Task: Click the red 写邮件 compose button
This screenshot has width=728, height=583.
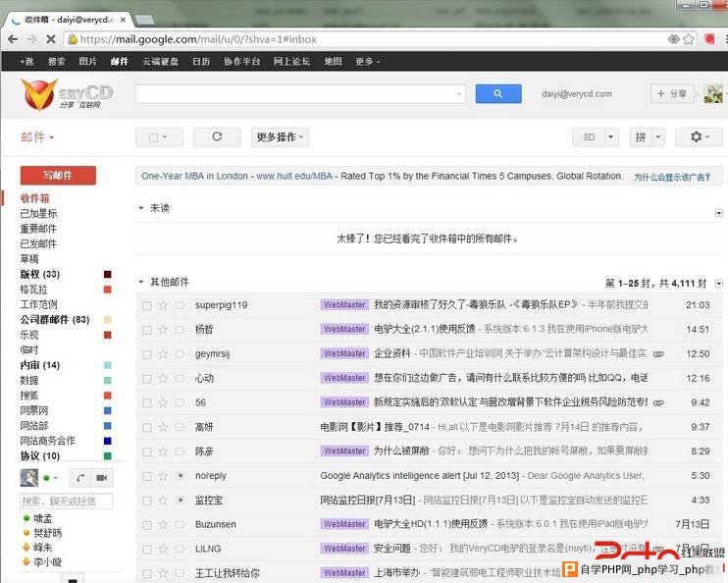Action: pyautogui.click(x=58, y=175)
